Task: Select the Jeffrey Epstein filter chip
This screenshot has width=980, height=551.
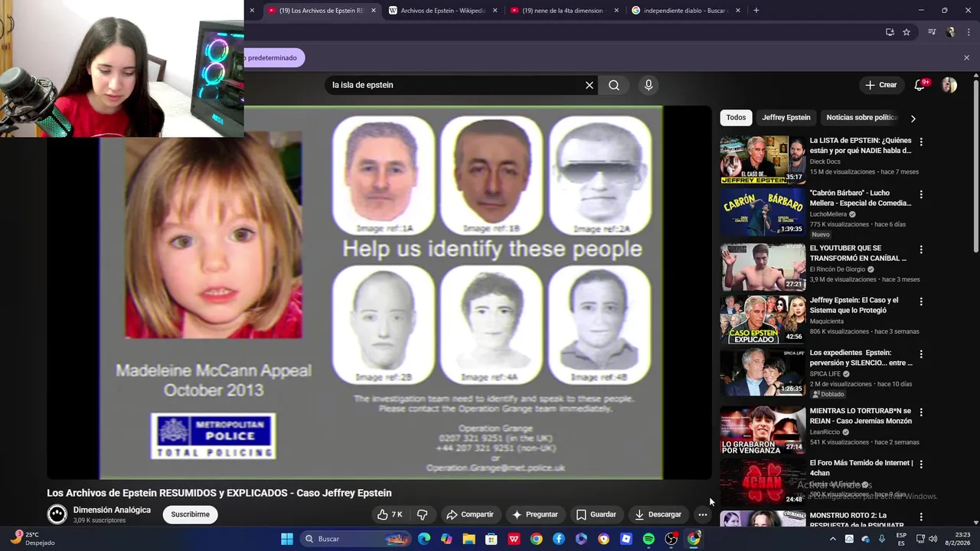Action: coord(786,118)
